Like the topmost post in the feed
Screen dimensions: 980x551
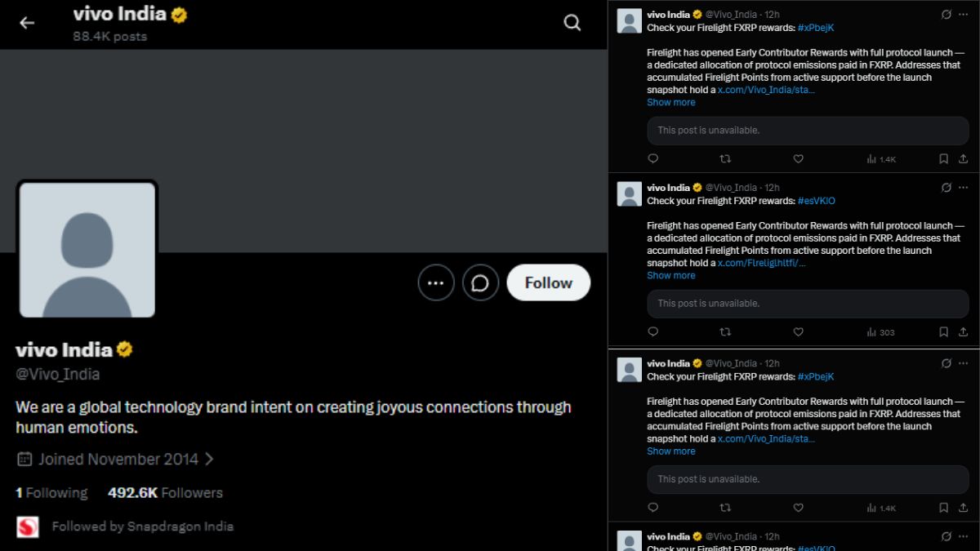[799, 159]
